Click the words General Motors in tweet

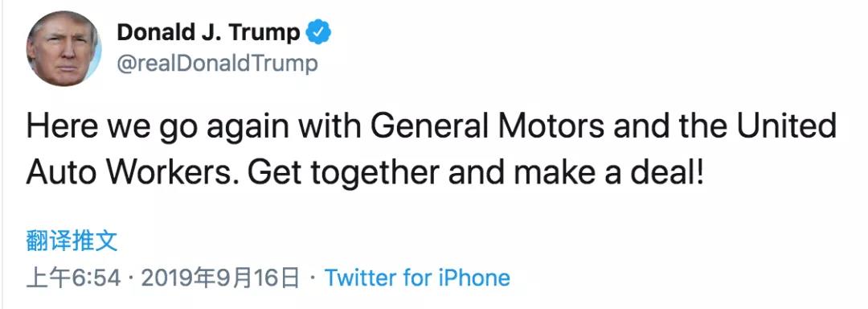point(487,126)
